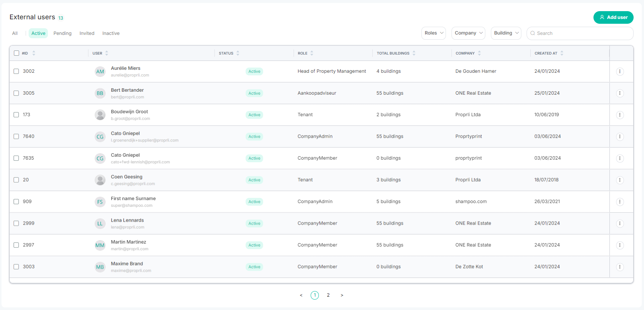The height and width of the screenshot is (310, 644).
Task: Sort by the Status column arrows
Action: click(238, 53)
